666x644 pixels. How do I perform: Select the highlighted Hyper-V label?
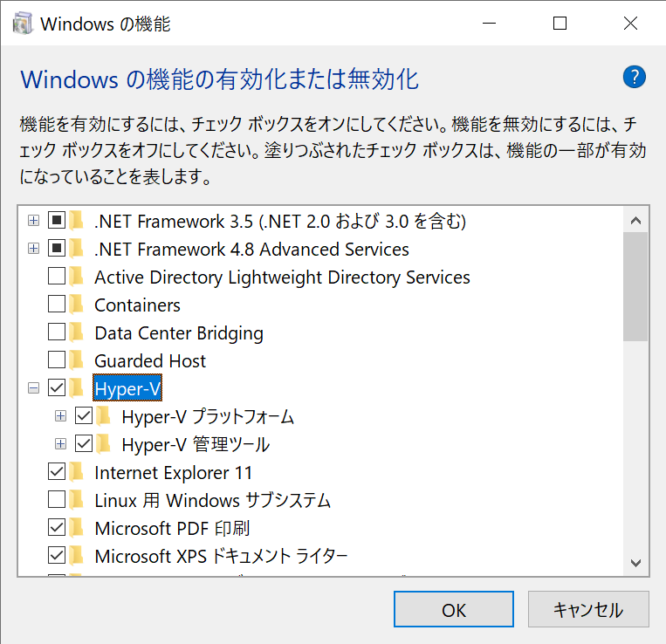[127, 388]
